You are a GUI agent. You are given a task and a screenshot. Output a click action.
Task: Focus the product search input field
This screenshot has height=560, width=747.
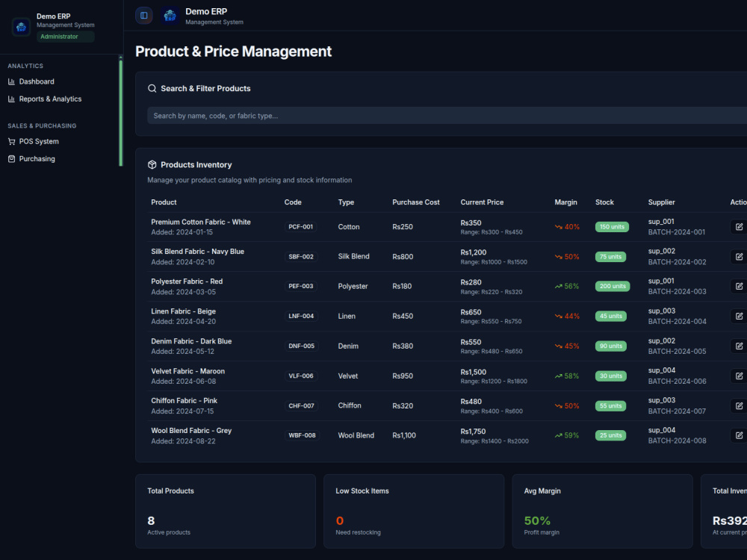click(447, 116)
